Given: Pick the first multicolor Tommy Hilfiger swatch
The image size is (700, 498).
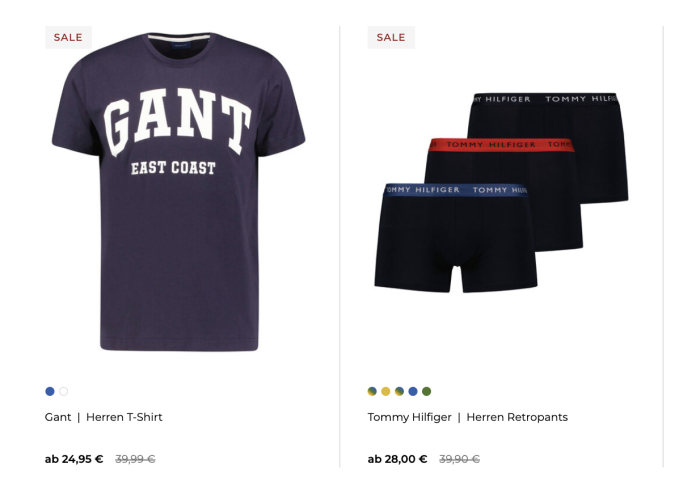Looking at the screenshot, I should [372, 391].
